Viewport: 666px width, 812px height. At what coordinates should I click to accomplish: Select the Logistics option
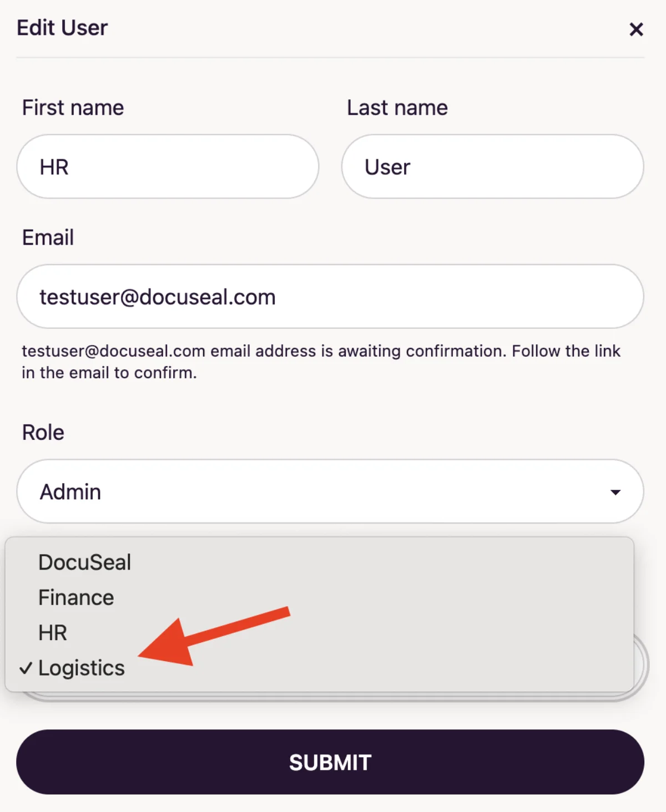coord(82,668)
